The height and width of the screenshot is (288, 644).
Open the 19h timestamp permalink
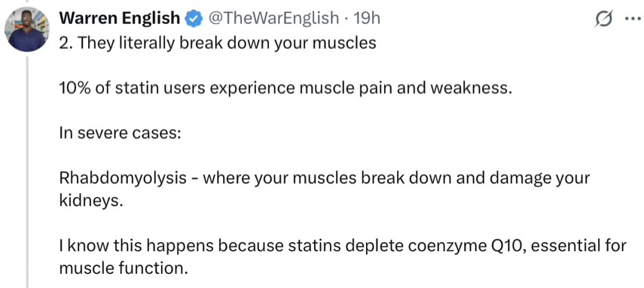pyautogui.click(x=367, y=18)
